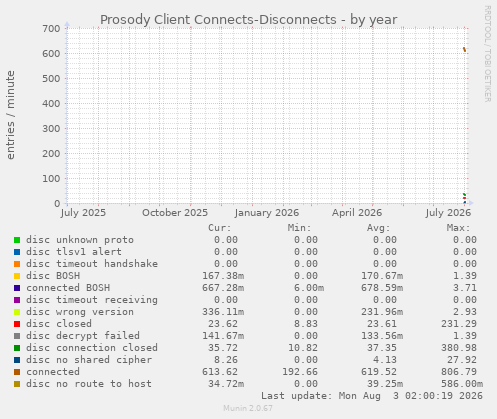Viewport: 497px width, 419px height.
Task: Click the no shared cipher max 27.92
Action: coord(462,360)
